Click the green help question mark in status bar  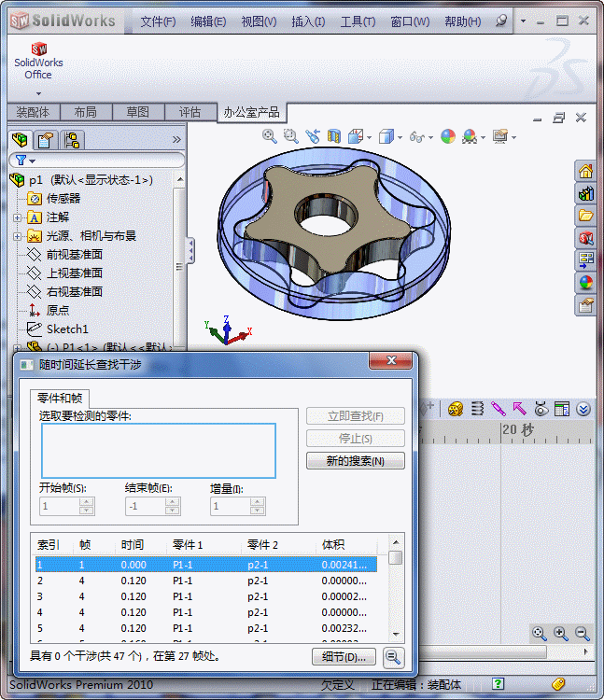tap(498, 683)
